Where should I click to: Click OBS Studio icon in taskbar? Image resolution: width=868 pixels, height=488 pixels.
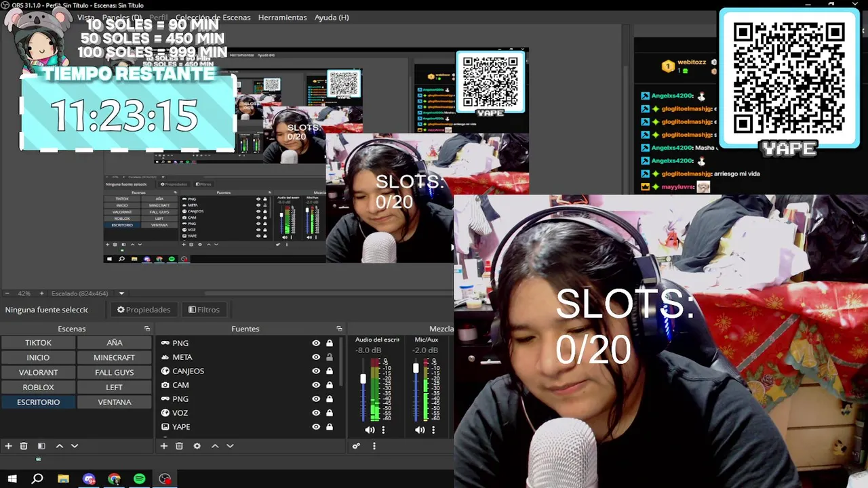pos(165,479)
